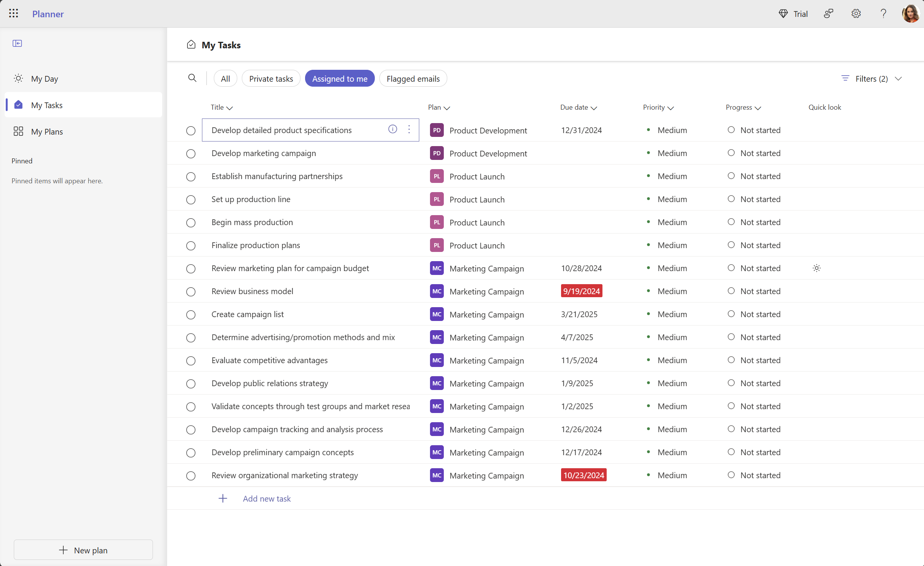The width and height of the screenshot is (924, 566).
Task: Click the task options ellipsis for Develop detailed product specifications
Action: tap(409, 130)
